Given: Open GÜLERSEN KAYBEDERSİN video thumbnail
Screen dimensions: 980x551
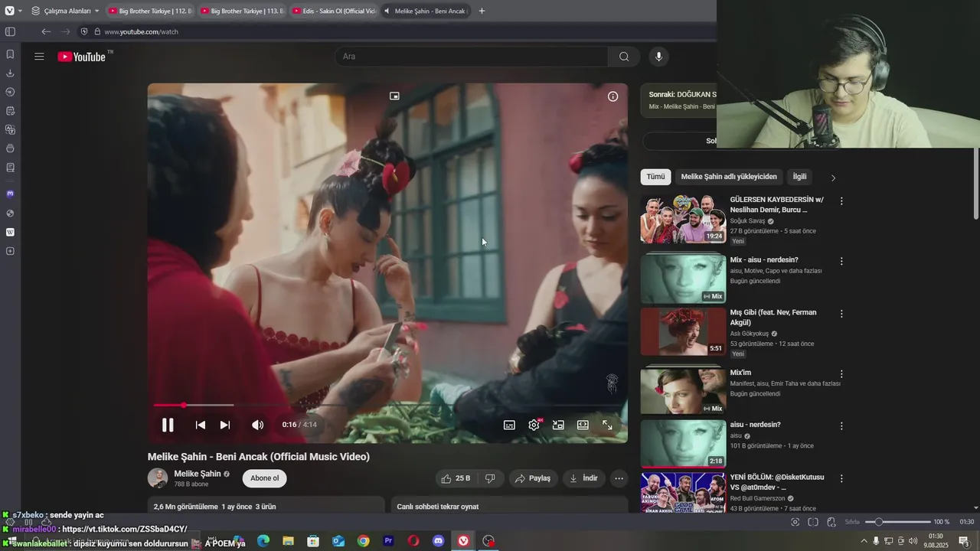Looking at the screenshot, I should point(683,219).
